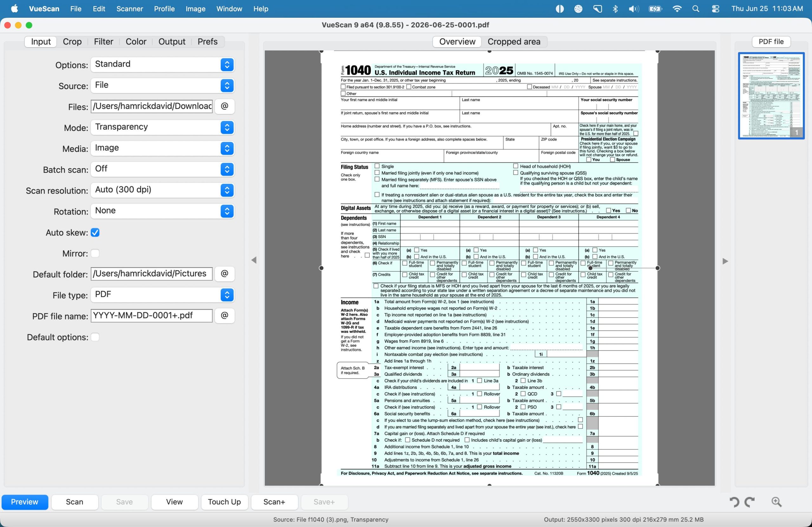Collapse the left options panel with the arrow
The width and height of the screenshot is (812, 527).
[x=254, y=260]
